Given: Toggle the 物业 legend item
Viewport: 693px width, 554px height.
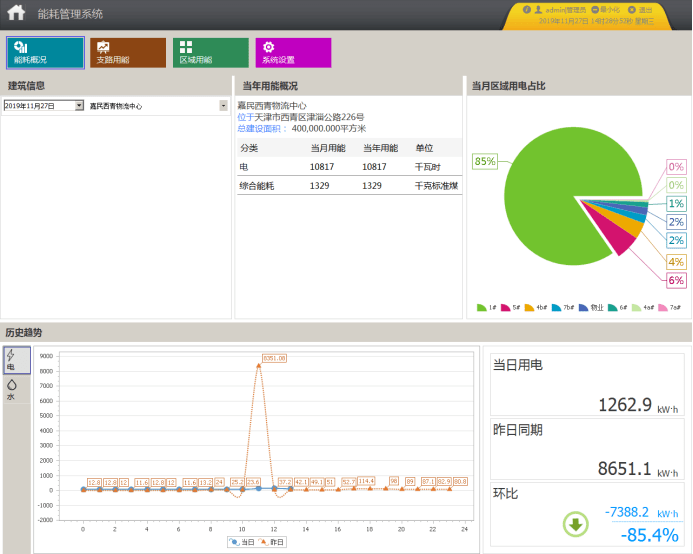Looking at the screenshot, I should 591,307.
